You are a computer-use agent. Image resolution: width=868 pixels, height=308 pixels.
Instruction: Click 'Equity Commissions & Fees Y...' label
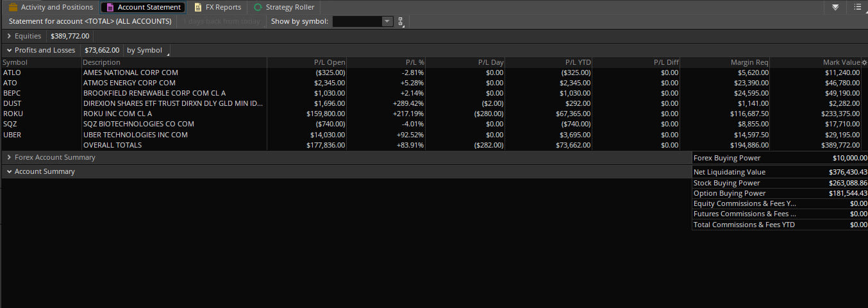tap(745, 203)
